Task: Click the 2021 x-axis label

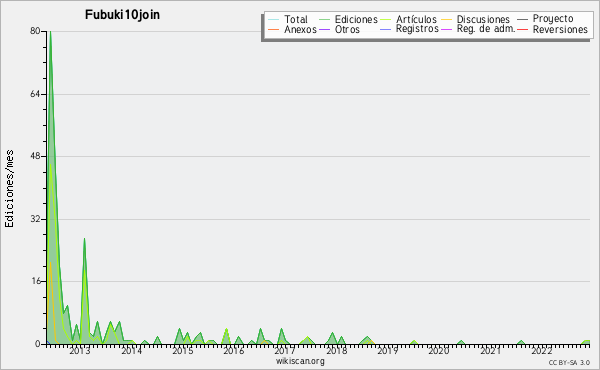Action: (x=490, y=351)
